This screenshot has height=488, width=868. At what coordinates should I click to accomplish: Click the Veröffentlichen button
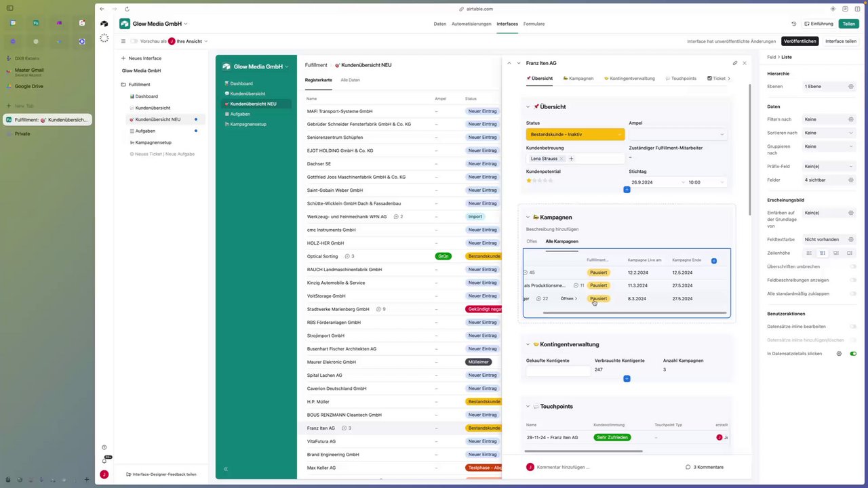[800, 41]
